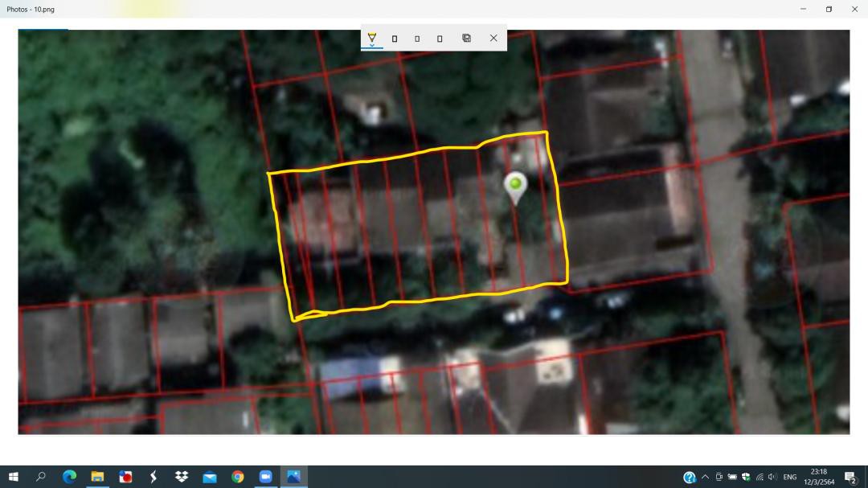
Task: Click the blue help question-mark tray icon
Action: (x=690, y=477)
